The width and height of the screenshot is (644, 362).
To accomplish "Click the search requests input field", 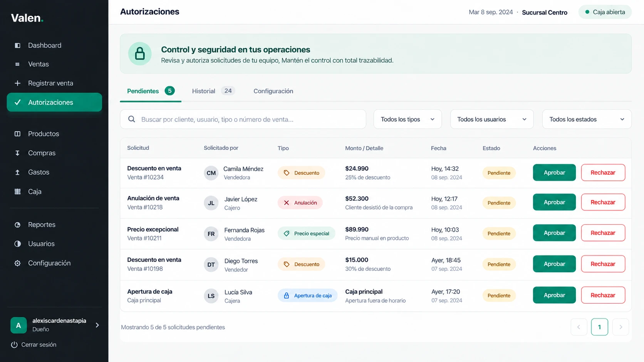I will point(243,119).
